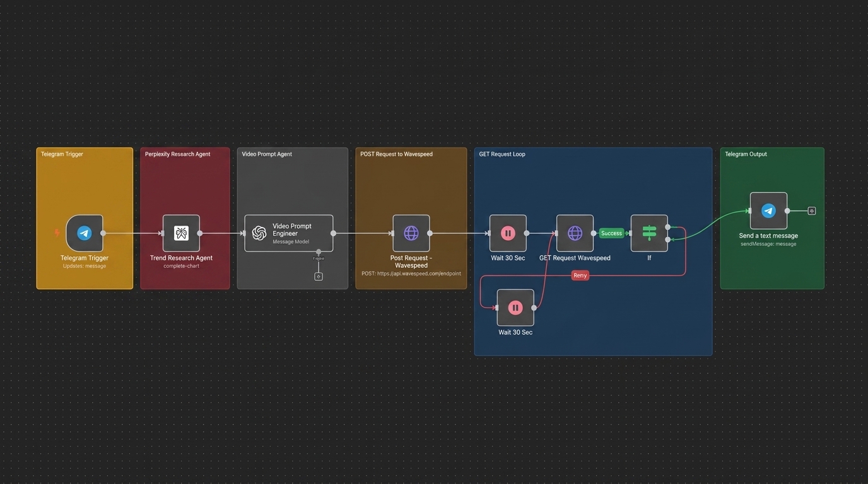
Task: Select the GET Request Wavespeed globe node
Action: tap(575, 233)
